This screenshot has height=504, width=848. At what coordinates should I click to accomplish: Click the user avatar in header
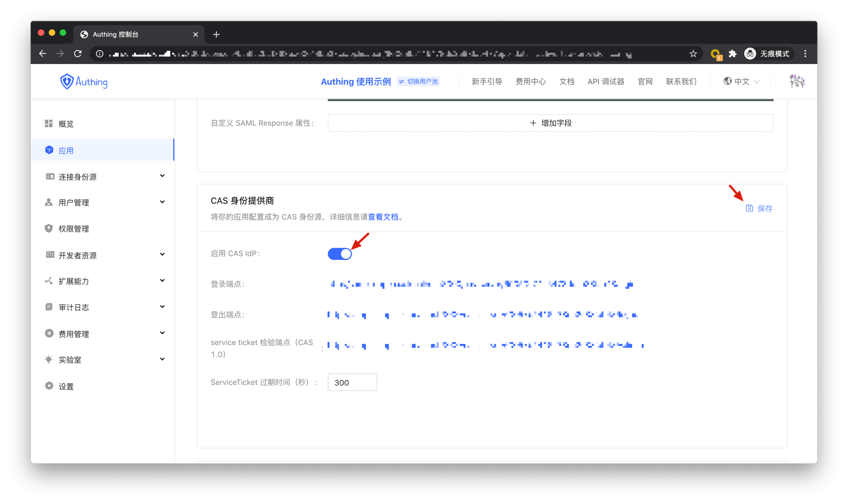click(797, 82)
